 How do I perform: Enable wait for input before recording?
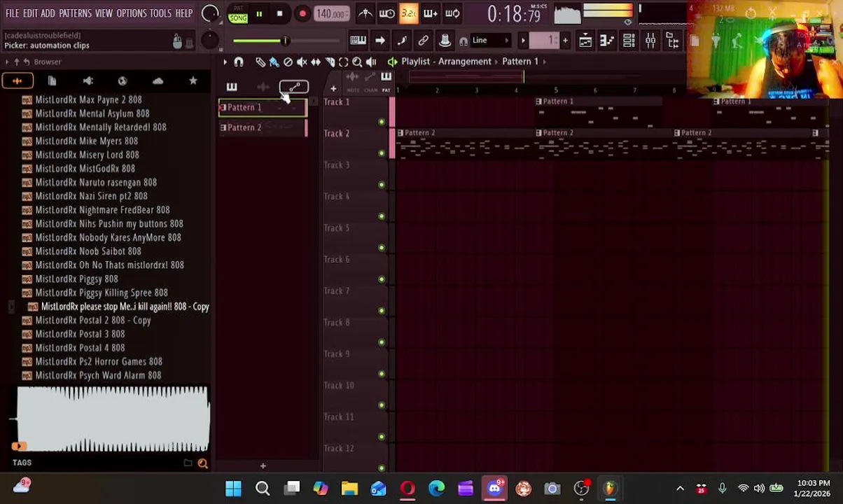(x=387, y=13)
